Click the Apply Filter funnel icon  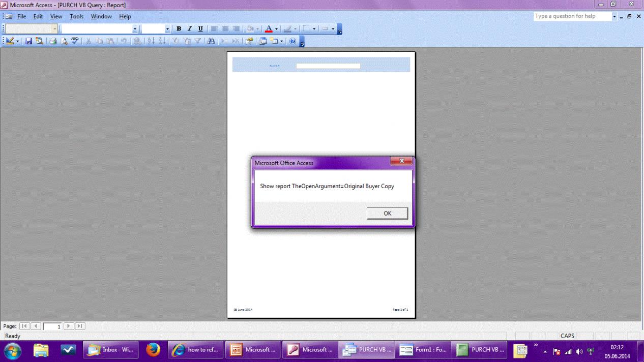[x=197, y=41]
